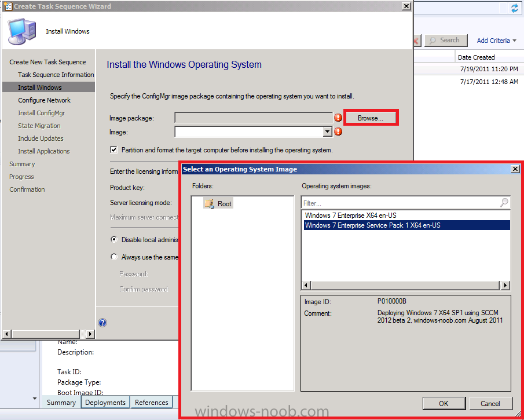Click right arrow of image list scrollbar
This screenshot has width=524, height=420.
(x=505, y=285)
